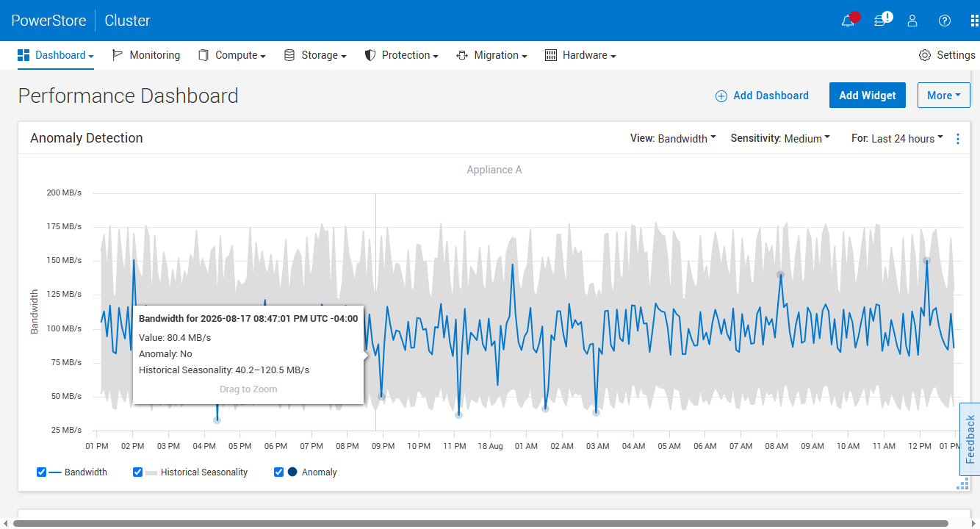Click the PowerStore logo text
Image resolution: width=980 pixels, height=529 pixels.
(x=48, y=21)
